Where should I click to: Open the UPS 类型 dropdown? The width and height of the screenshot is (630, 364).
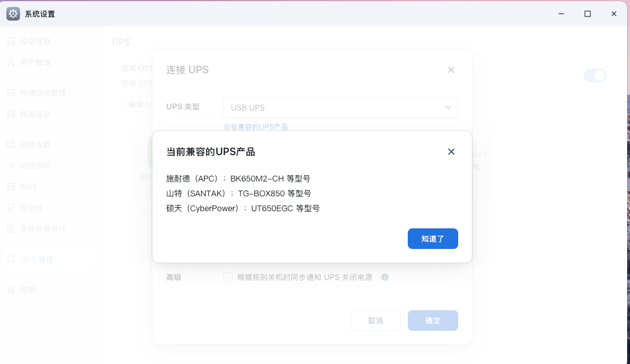pos(341,108)
